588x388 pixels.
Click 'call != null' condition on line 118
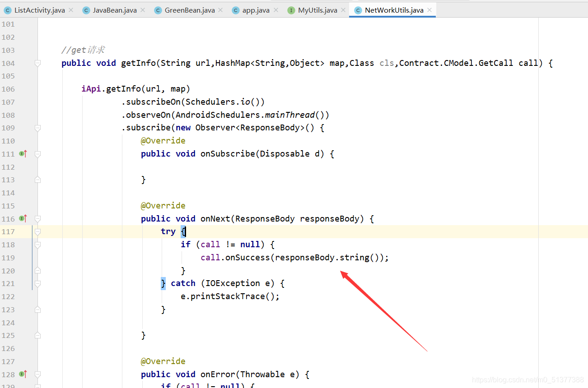[x=230, y=245]
